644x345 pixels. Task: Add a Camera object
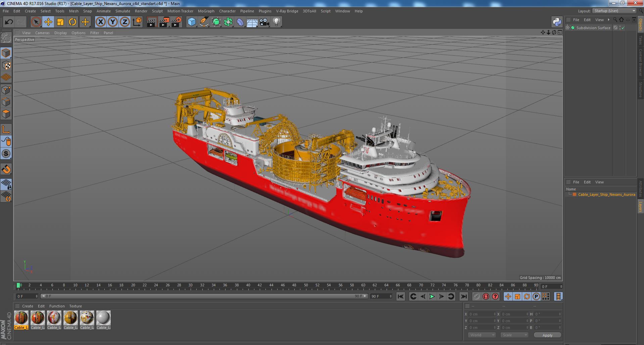pyautogui.click(x=264, y=22)
